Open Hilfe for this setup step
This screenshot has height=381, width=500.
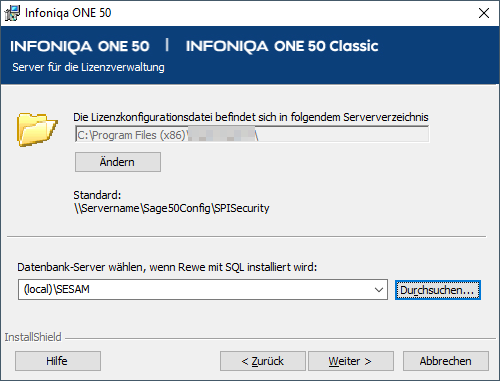58,361
